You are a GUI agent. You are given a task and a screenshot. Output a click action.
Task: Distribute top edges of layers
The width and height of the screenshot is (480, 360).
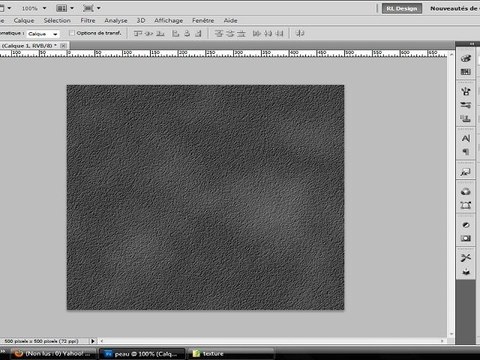219,33
